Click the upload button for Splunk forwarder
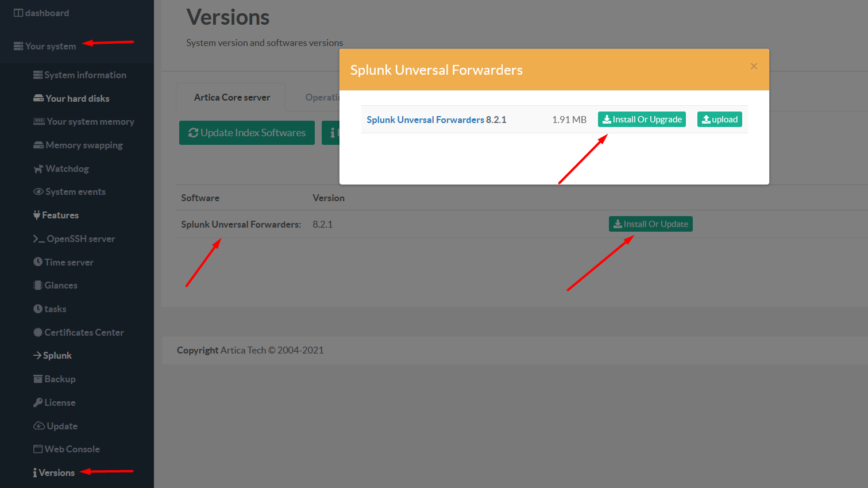868x488 pixels. [719, 120]
